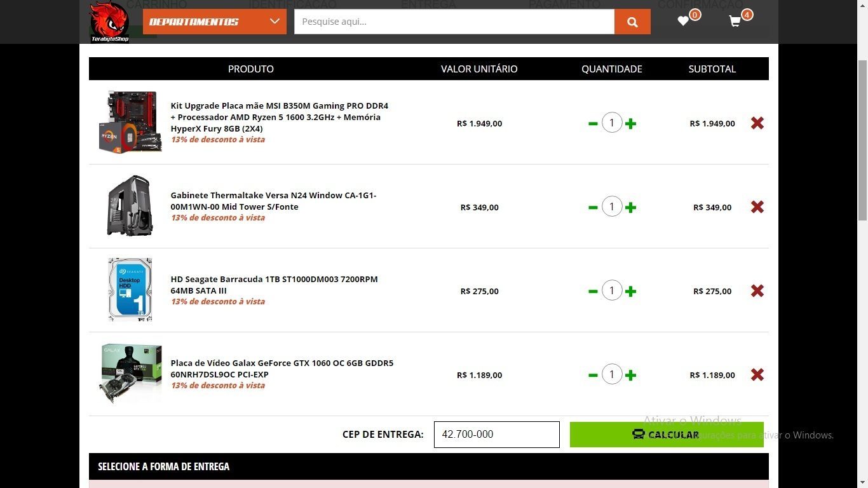This screenshot has width=868, height=488.
Task: Open the Kit Upgrade MSI B350M product link
Action: click(280, 117)
